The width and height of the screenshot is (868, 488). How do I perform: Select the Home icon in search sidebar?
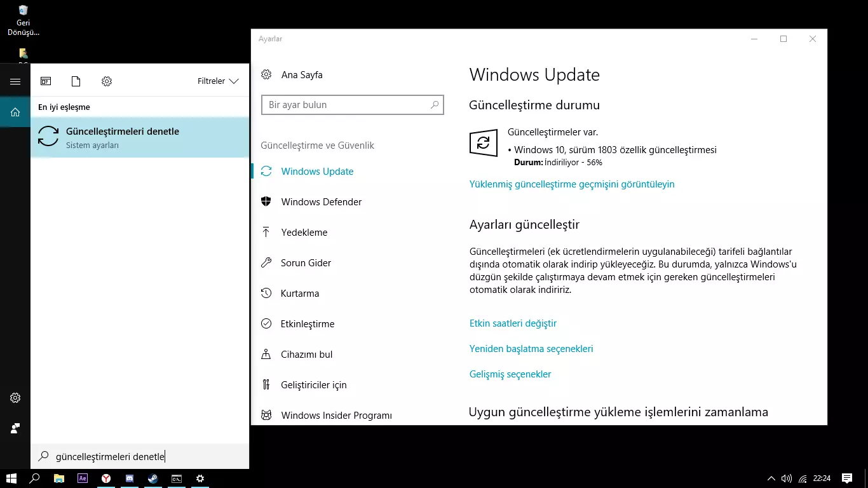(15, 112)
